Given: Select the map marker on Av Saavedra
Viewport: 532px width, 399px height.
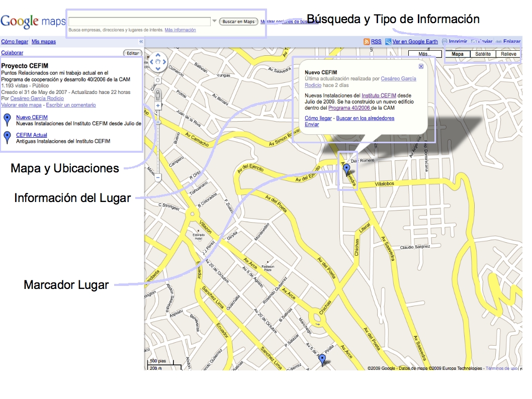Looking at the screenshot, I should point(347,170).
